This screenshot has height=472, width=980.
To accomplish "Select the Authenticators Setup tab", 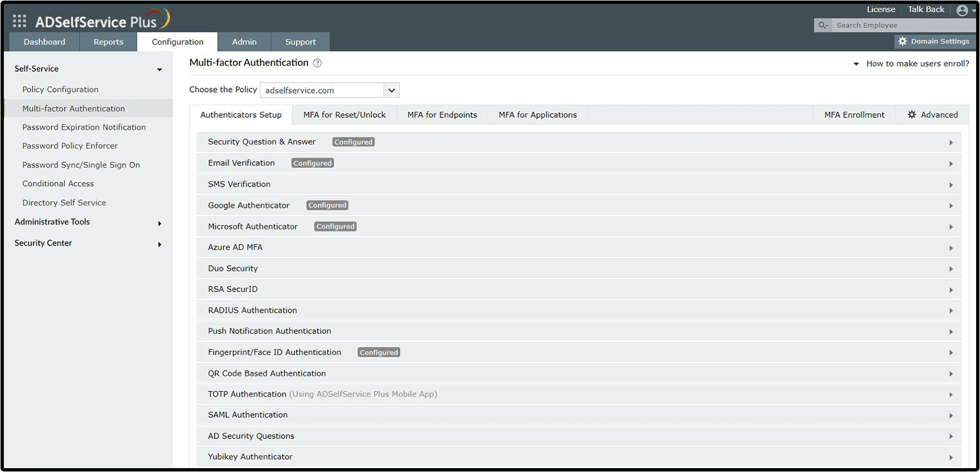I will (x=241, y=115).
